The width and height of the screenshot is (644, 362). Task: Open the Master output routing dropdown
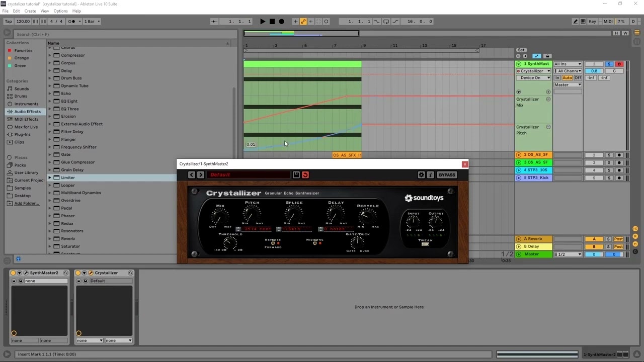(568, 84)
